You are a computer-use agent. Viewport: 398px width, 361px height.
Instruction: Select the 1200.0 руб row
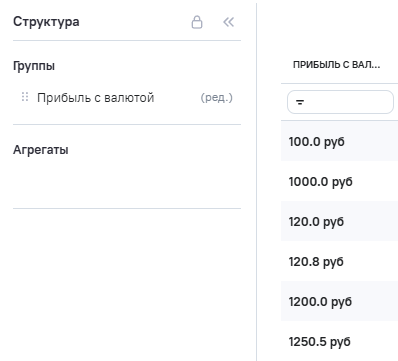339,301
